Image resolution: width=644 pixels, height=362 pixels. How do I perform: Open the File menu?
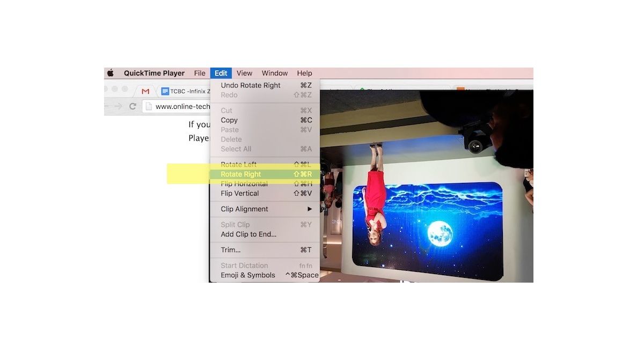pyautogui.click(x=200, y=73)
